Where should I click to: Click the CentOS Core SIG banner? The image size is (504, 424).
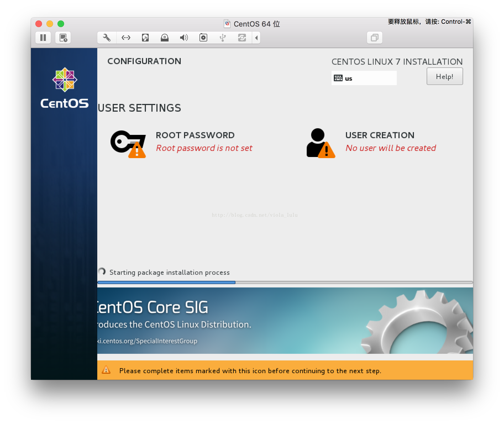point(285,321)
